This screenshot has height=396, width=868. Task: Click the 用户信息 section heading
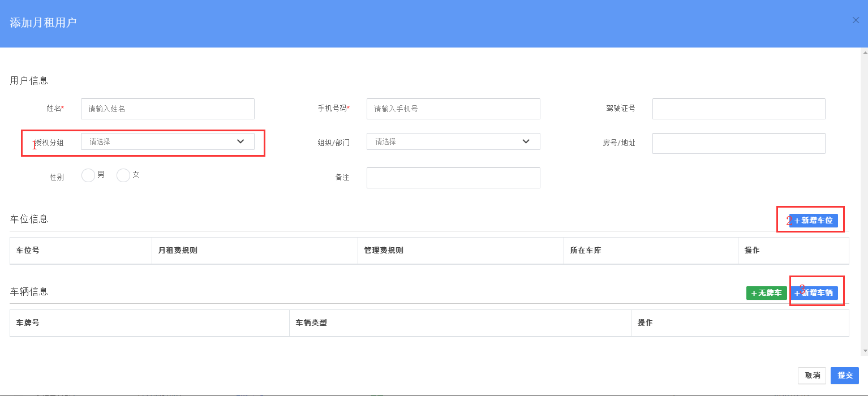coord(29,80)
